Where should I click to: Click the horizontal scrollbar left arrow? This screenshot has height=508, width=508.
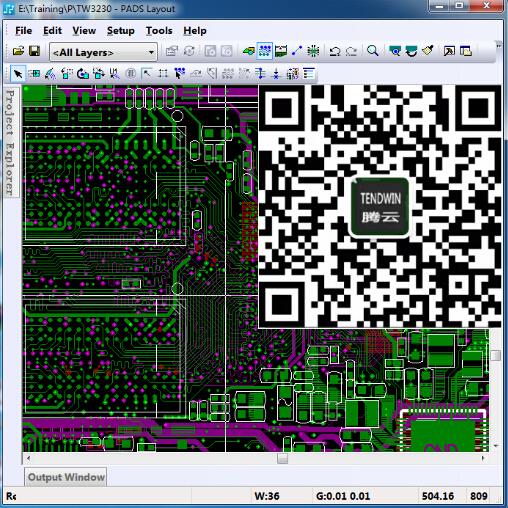(x=28, y=458)
